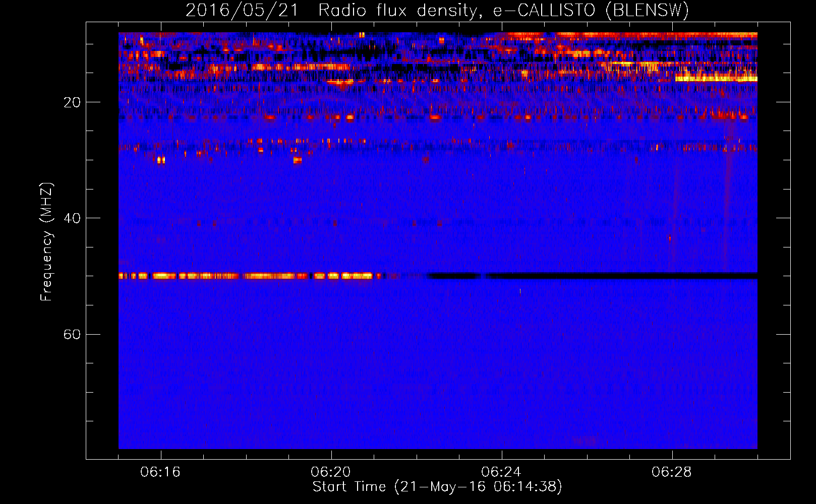
Task: Click the date 2016/05/21 in the title
Action: pos(242,11)
